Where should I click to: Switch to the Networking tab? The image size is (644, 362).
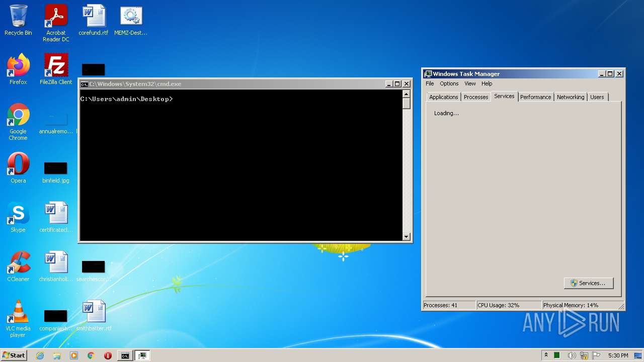click(x=571, y=97)
